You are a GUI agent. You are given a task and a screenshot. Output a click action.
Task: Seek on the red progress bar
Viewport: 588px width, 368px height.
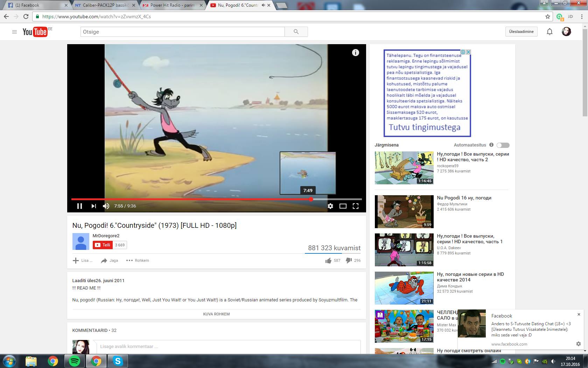217,199
